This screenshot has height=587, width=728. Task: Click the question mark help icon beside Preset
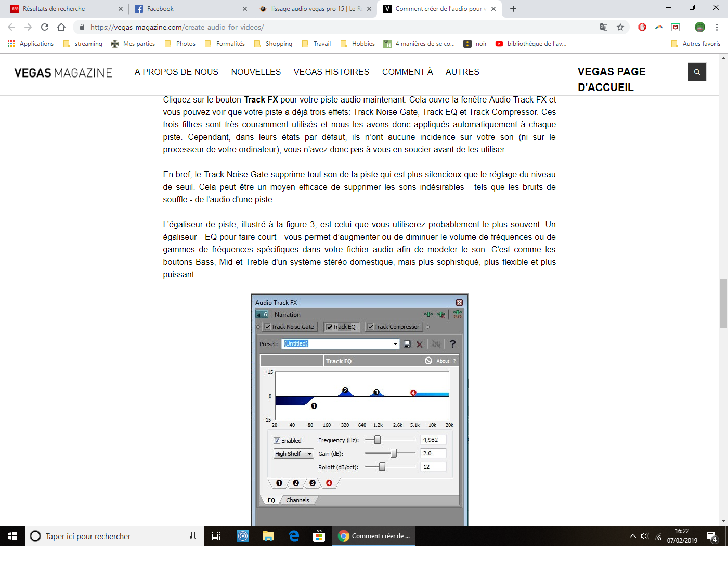tap(452, 344)
